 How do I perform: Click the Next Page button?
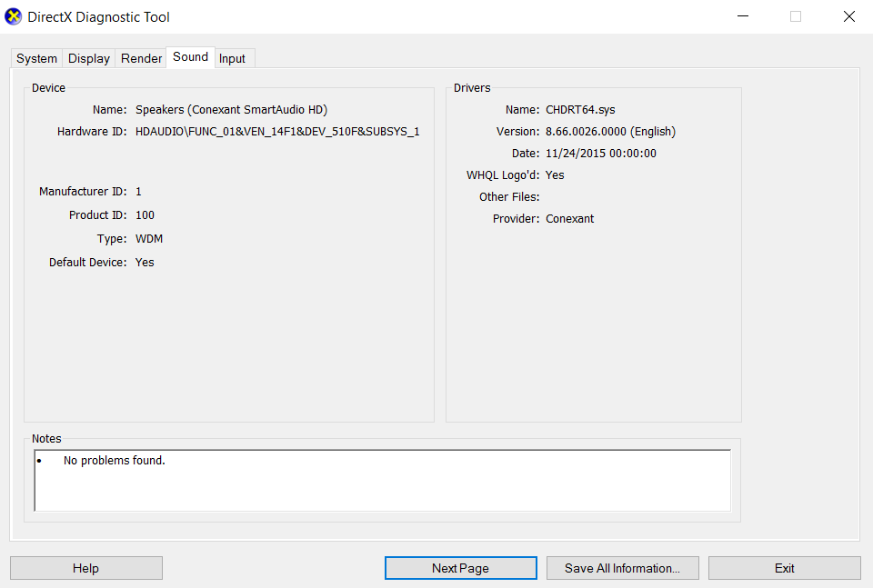(x=460, y=568)
